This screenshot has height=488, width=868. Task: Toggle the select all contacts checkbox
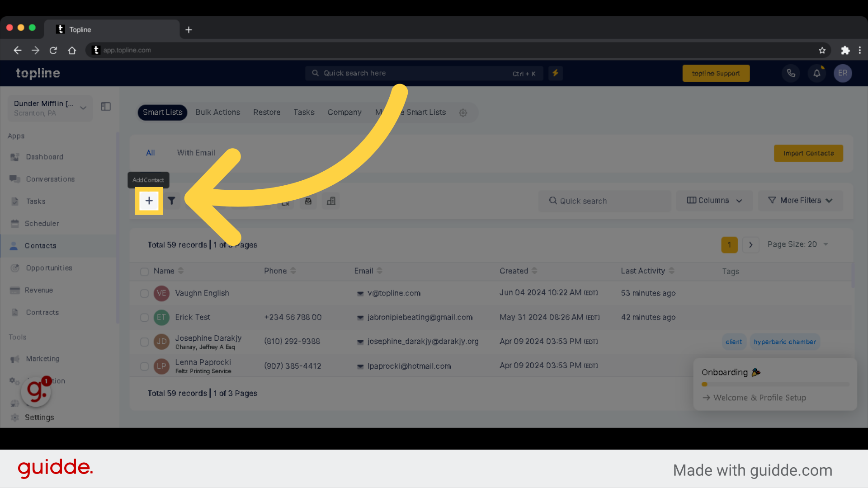click(x=144, y=272)
